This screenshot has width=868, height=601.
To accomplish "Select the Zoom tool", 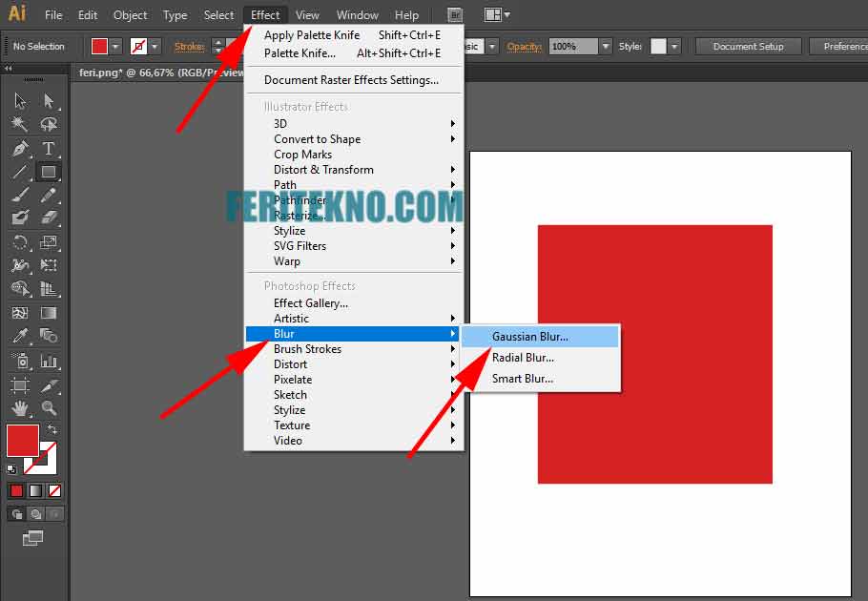I will pyautogui.click(x=49, y=408).
